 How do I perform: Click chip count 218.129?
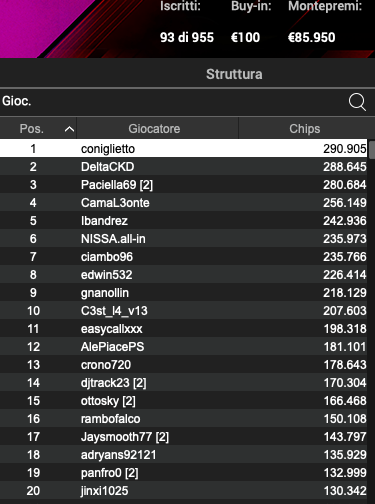(345, 293)
